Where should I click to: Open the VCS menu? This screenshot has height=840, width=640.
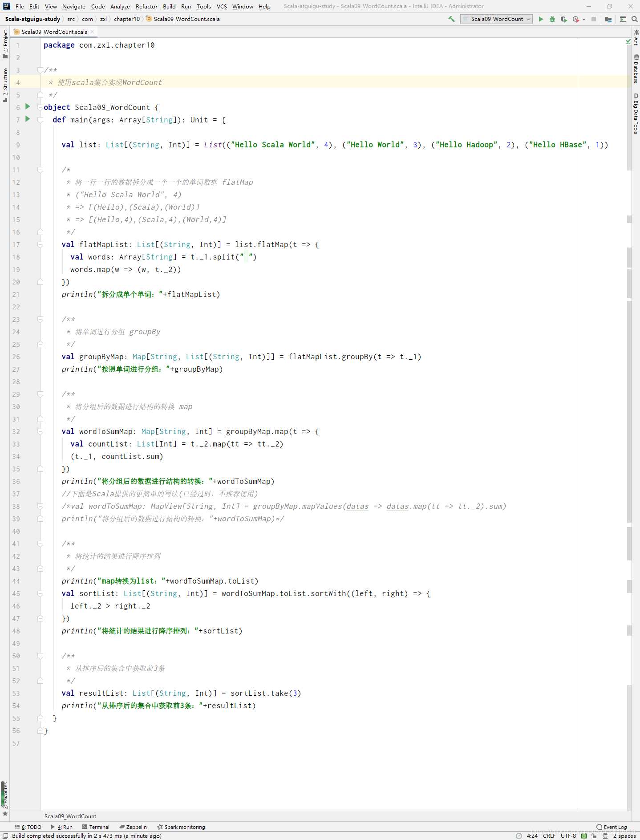[x=222, y=6]
